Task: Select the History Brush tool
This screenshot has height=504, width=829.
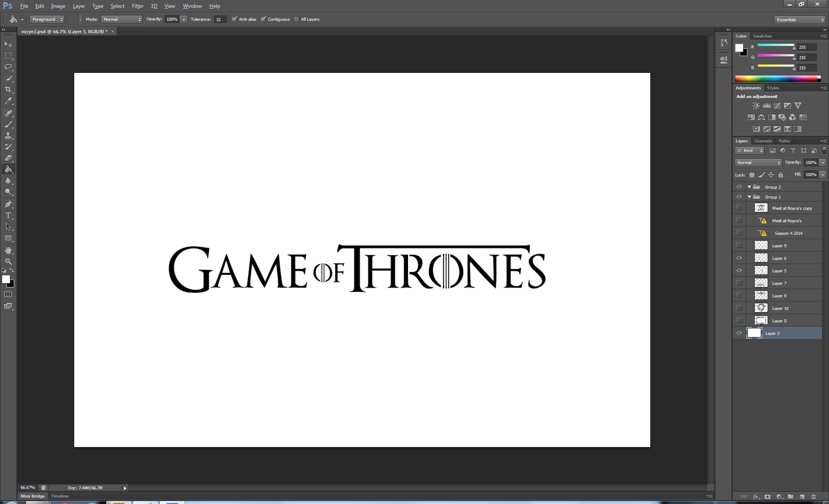Action: pos(8,147)
